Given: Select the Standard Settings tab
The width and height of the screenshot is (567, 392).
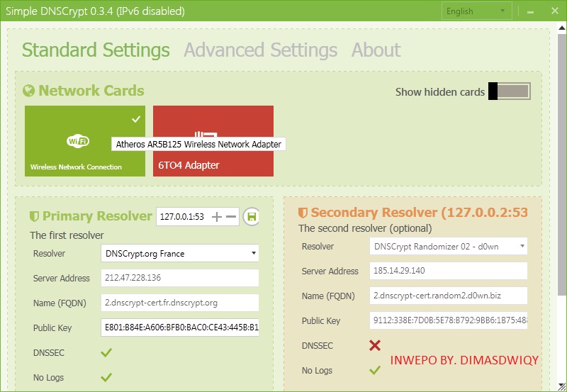Looking at the screenshot, I should click(x=96, y=50).
